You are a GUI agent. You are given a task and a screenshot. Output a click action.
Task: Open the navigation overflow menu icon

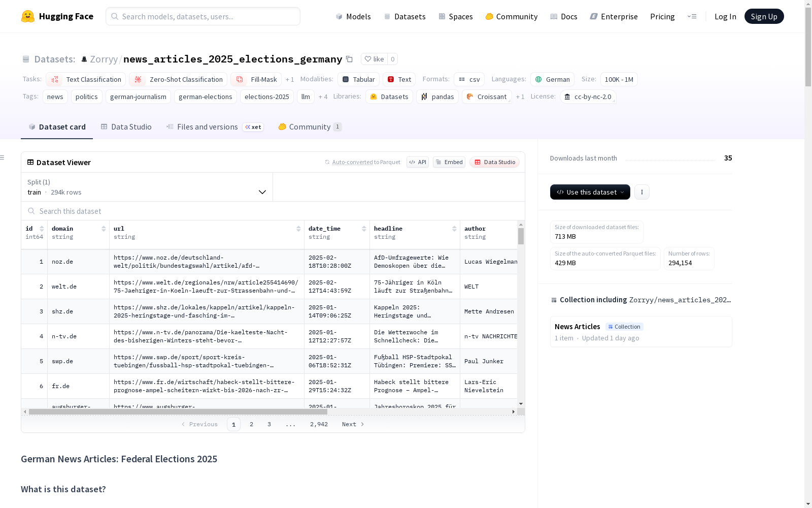click(692, 16)
